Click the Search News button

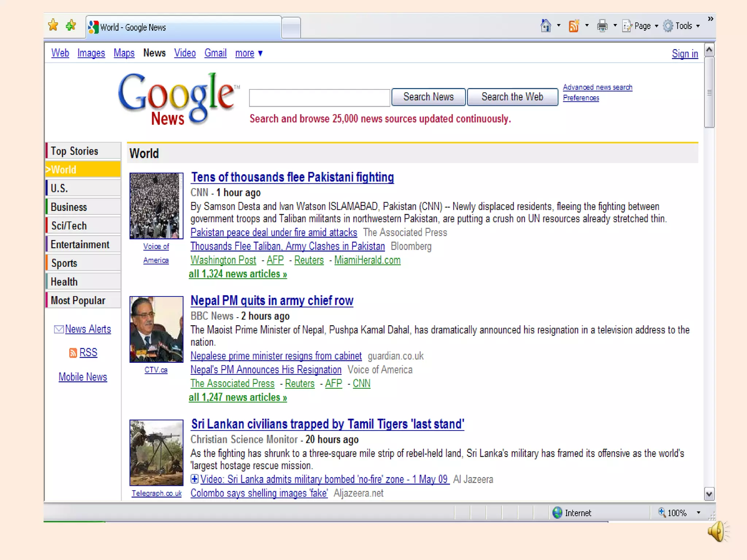click(x=428, y=97)
